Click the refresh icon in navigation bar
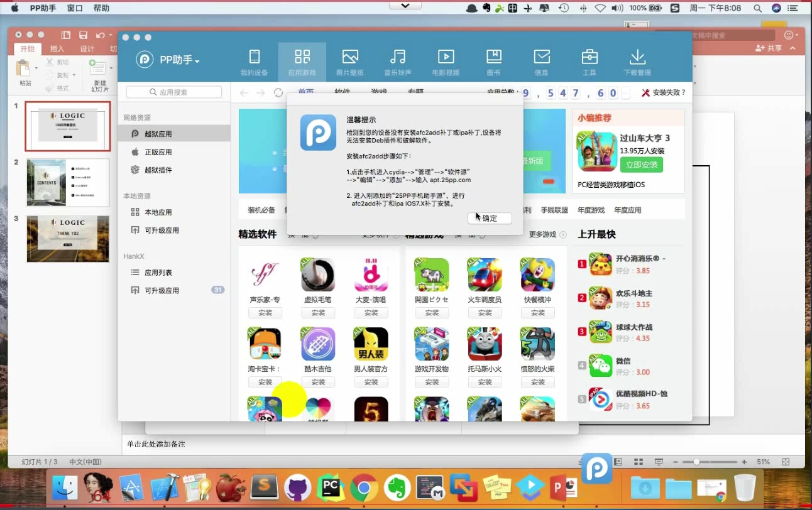This screenshot has height=510, width=812. click(278, 93)
